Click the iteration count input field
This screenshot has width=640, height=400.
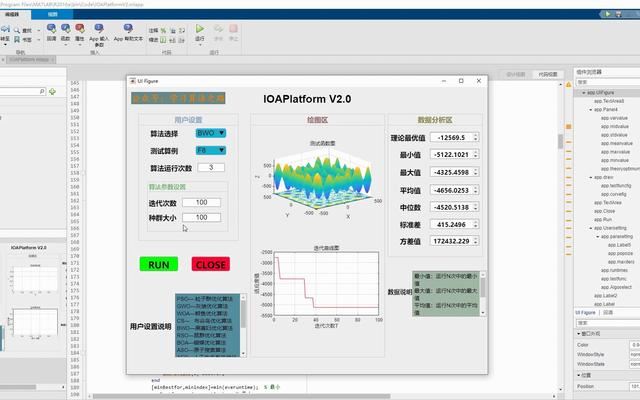pos(201,202)
